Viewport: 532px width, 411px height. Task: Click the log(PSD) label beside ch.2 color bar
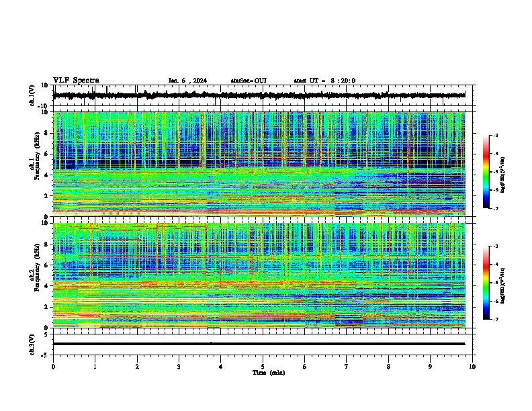tap(503, 285)
